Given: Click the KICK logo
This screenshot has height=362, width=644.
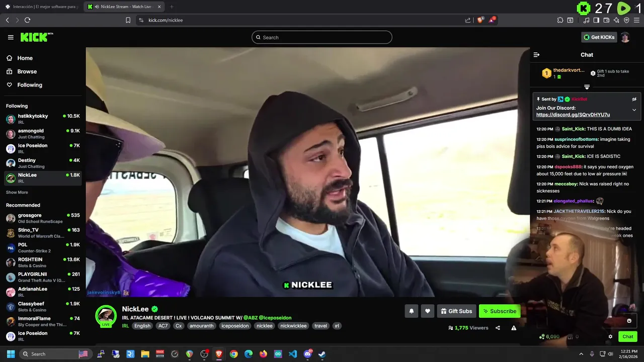Looking at the screenshot, I should click(36, 37).
